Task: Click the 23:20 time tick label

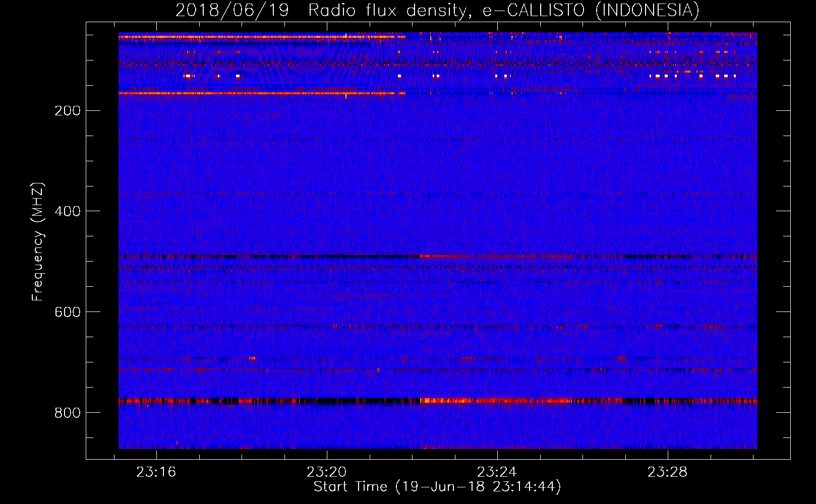Action: [327, 472]
